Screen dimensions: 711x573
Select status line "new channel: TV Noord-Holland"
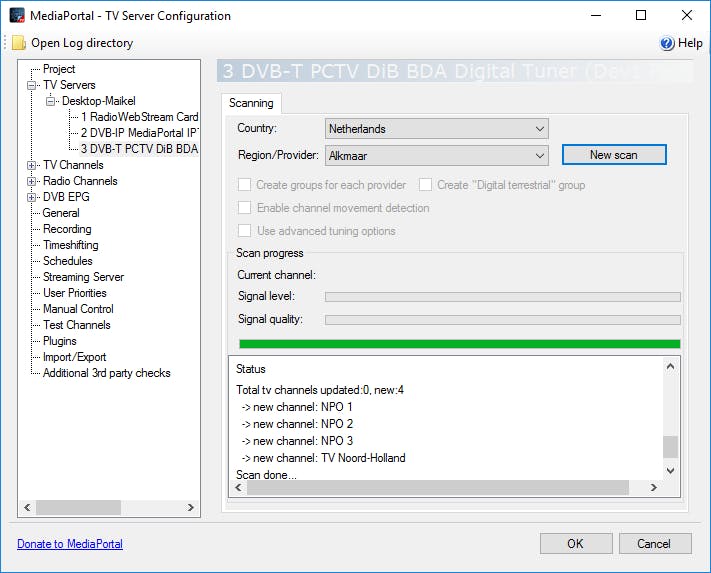(x=323, y=458)
